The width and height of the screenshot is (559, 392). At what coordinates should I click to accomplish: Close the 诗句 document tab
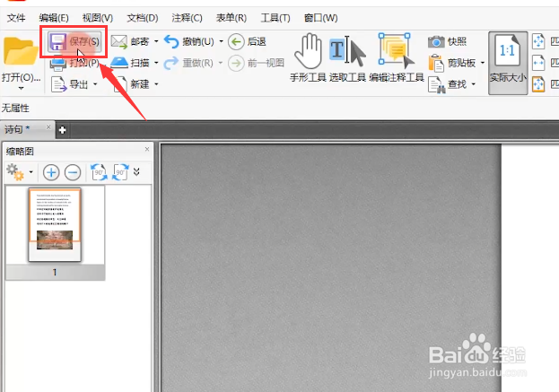(48, 127)
